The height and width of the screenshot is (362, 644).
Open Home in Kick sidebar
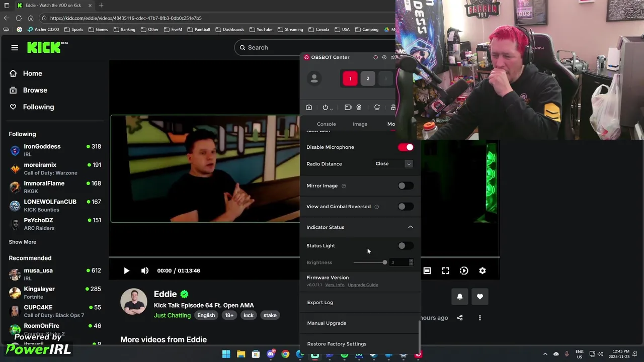tap(33, 73)
